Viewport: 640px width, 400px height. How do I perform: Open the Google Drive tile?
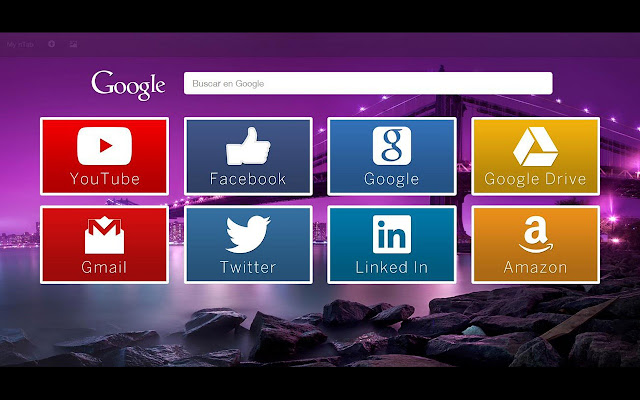coord(536,156)
